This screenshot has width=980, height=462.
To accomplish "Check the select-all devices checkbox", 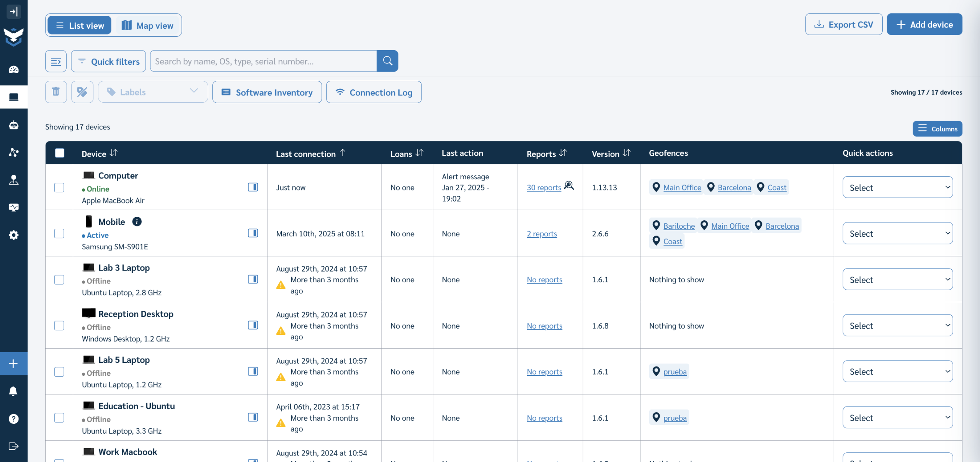I will (60, 153).
